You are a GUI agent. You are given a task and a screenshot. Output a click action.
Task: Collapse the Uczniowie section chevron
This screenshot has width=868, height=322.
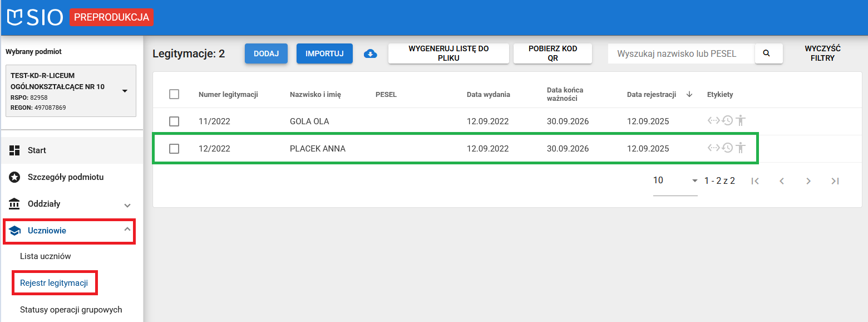pos(127,230)
